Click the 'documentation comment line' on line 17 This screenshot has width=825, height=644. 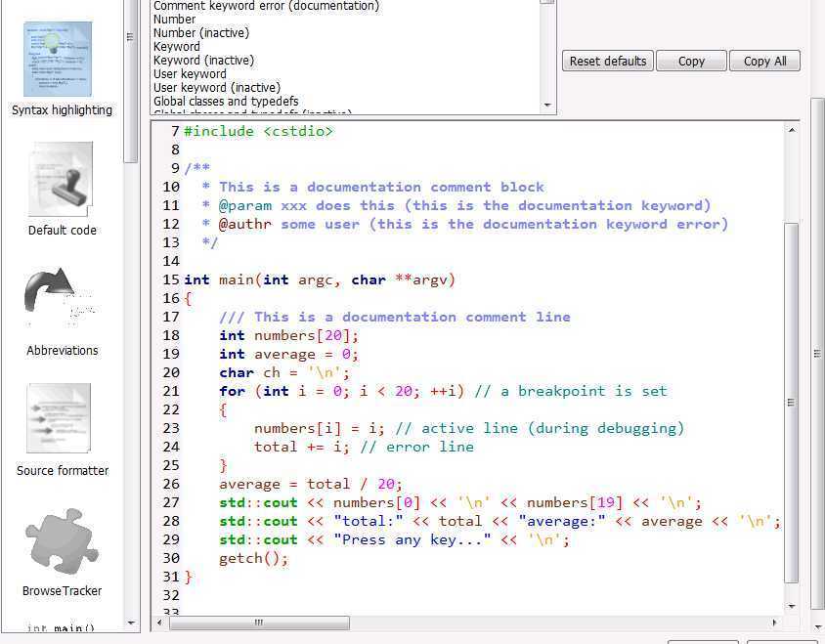click(x=456, y=317)
